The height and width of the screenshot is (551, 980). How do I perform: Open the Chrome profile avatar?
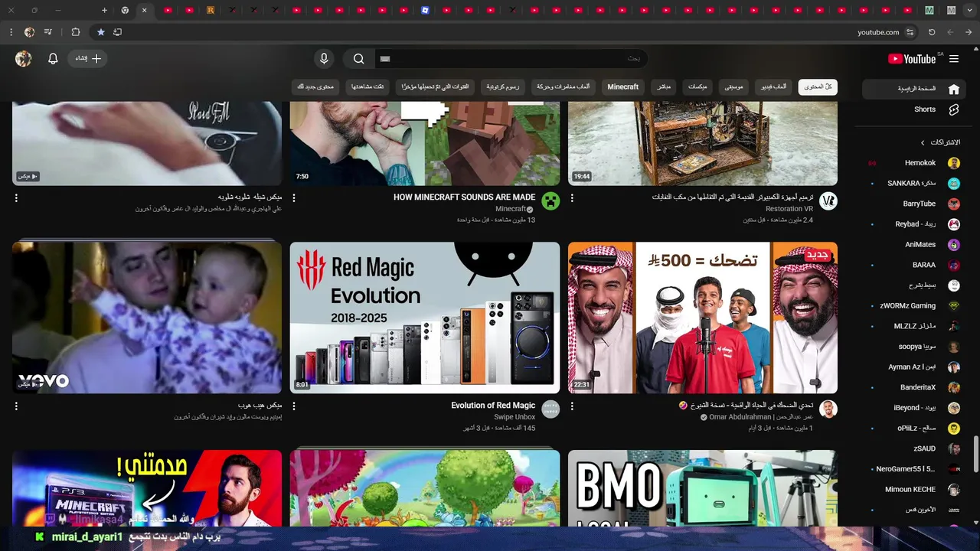[29, 32]
